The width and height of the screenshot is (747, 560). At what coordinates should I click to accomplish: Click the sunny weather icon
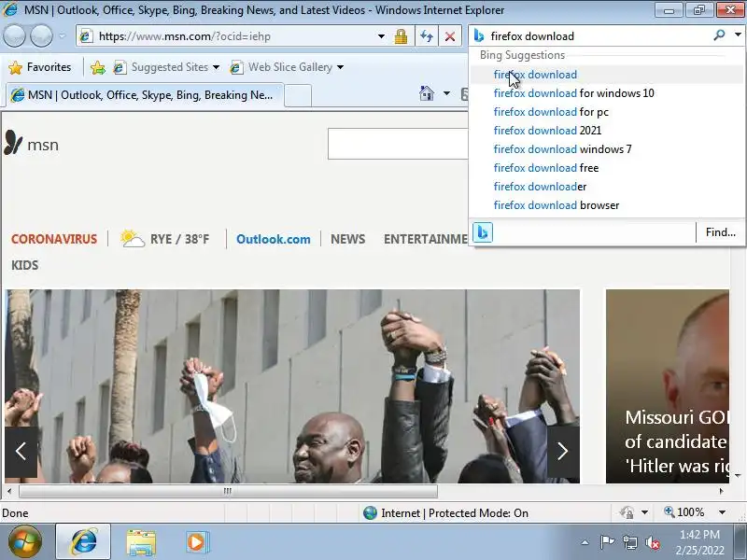point(132,238)
